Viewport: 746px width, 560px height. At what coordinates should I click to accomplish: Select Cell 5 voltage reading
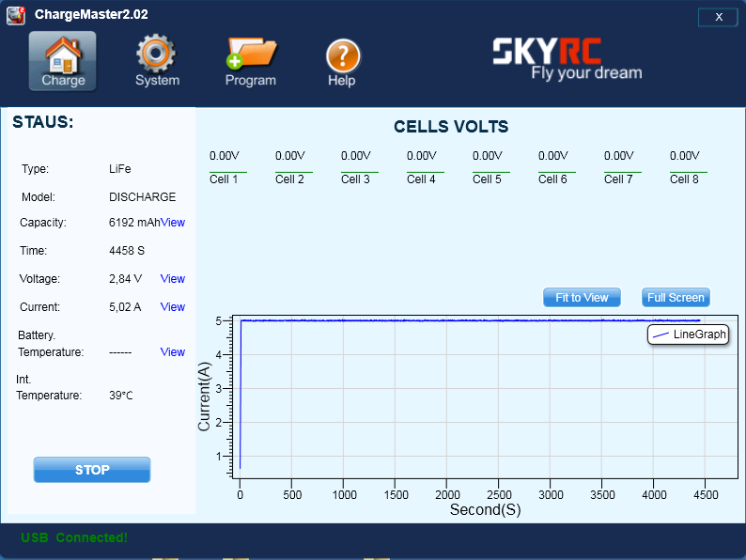[488, 156]
